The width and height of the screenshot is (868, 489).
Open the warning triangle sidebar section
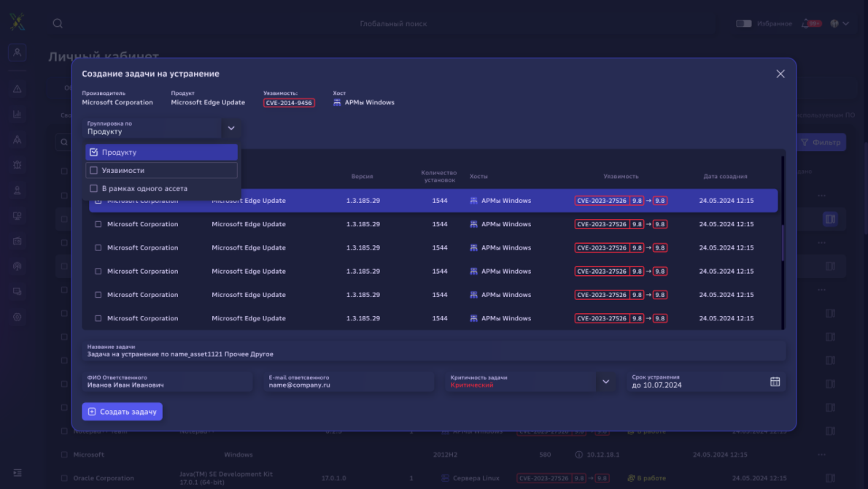(18, 88)
